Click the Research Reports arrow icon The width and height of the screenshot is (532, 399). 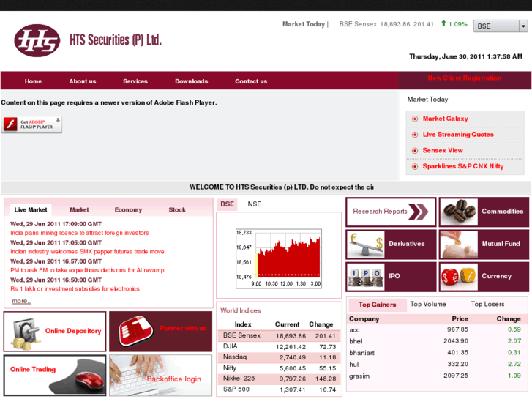(x=419, y=212)
